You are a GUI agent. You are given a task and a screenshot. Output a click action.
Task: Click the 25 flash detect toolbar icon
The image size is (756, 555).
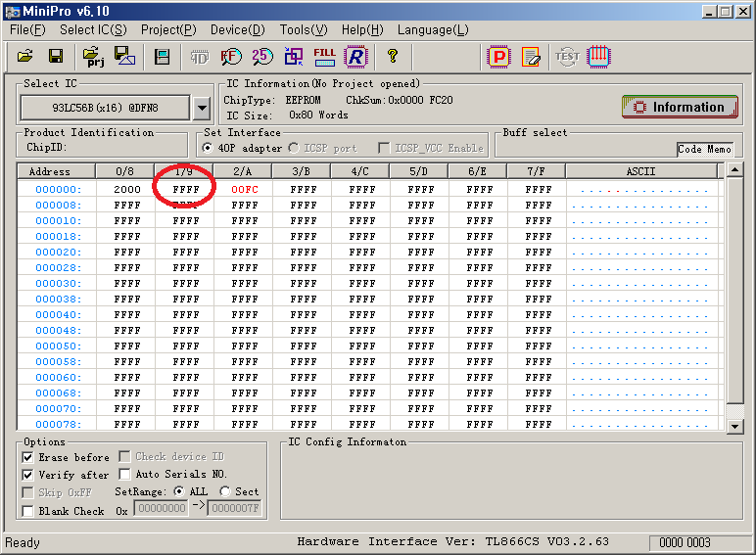click(261, 57)
